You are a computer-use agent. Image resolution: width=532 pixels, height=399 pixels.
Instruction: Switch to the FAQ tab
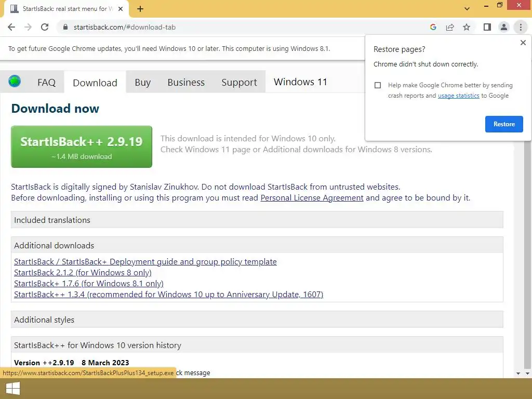[x=46, y=83]
